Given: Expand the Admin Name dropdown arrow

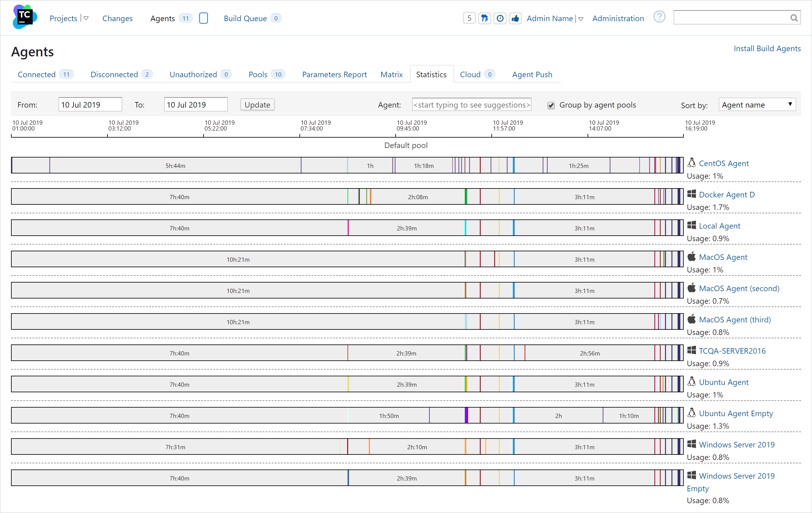Looking at the screenshot, I should (581, 19).
